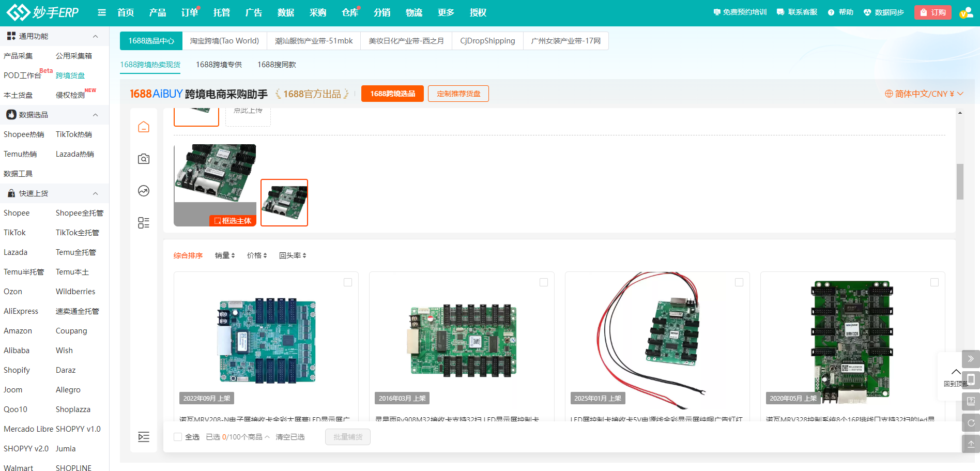
Task: Click the 1688跨境选品 orange button
Action: tap(392, 94)
